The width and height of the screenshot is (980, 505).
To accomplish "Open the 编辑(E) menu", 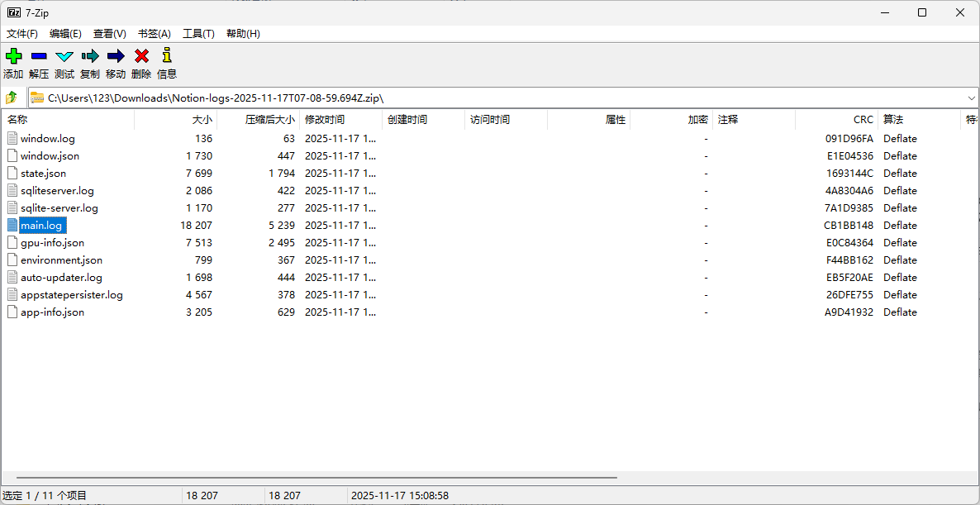I will 65,34.
